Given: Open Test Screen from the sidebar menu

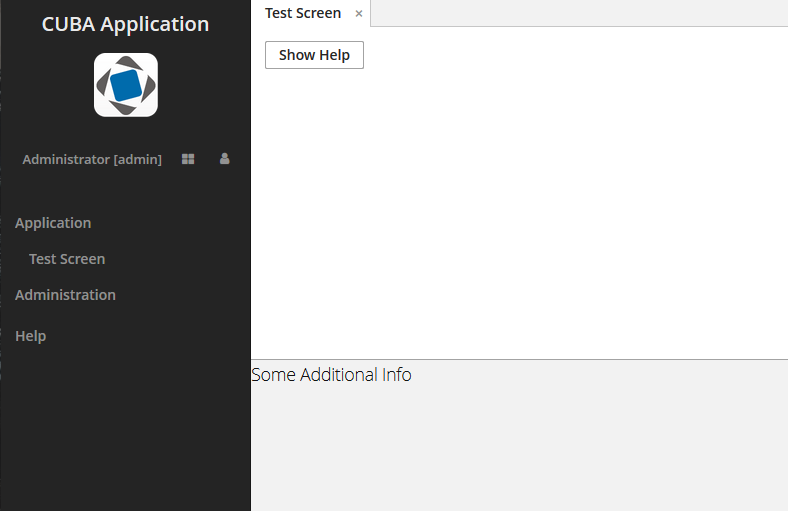Looking at the screenshot, I should coord(67,259).
